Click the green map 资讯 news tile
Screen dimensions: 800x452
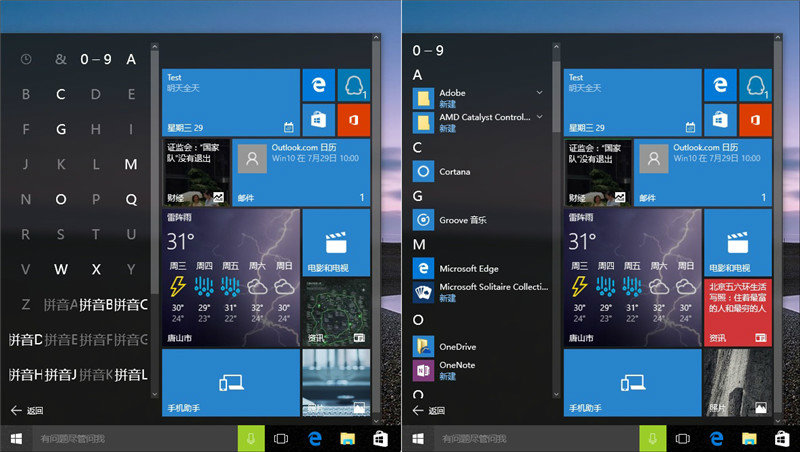point(336,312)
